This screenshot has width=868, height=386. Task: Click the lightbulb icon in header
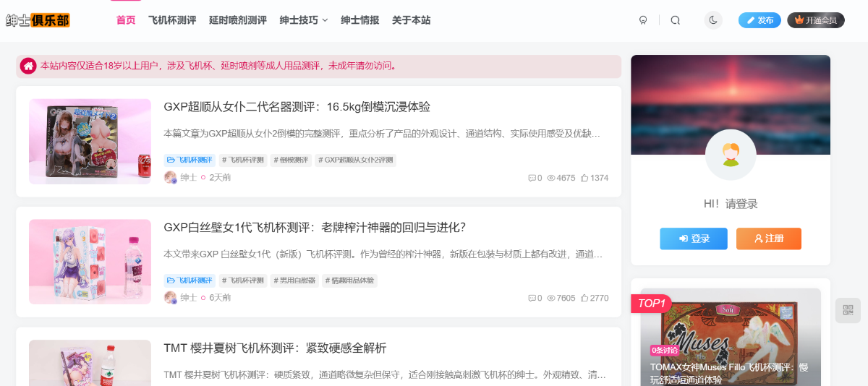pyautogui.click(x=643, y=20)
